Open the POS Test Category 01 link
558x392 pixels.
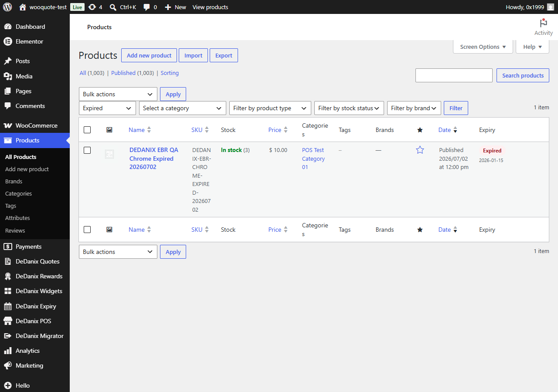[x=313, y=159]
